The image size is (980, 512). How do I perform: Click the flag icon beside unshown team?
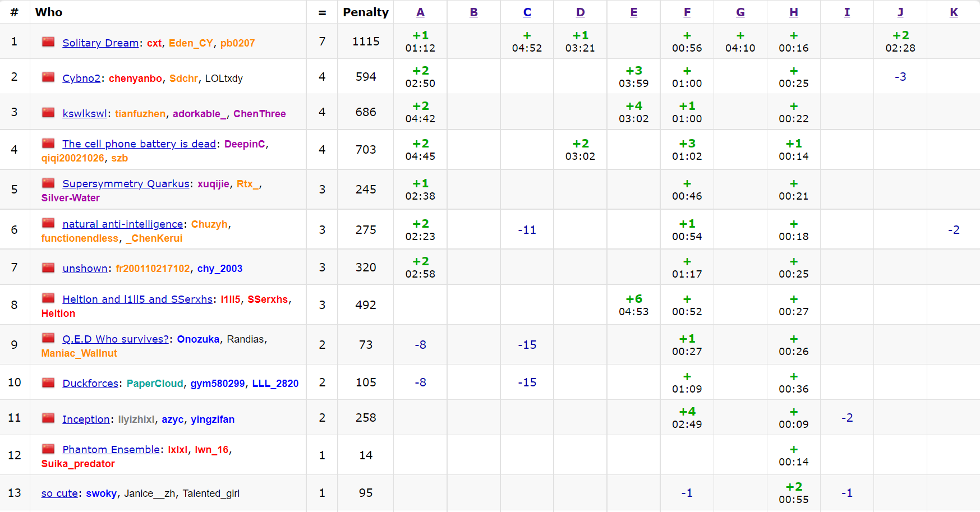[48, 267]
